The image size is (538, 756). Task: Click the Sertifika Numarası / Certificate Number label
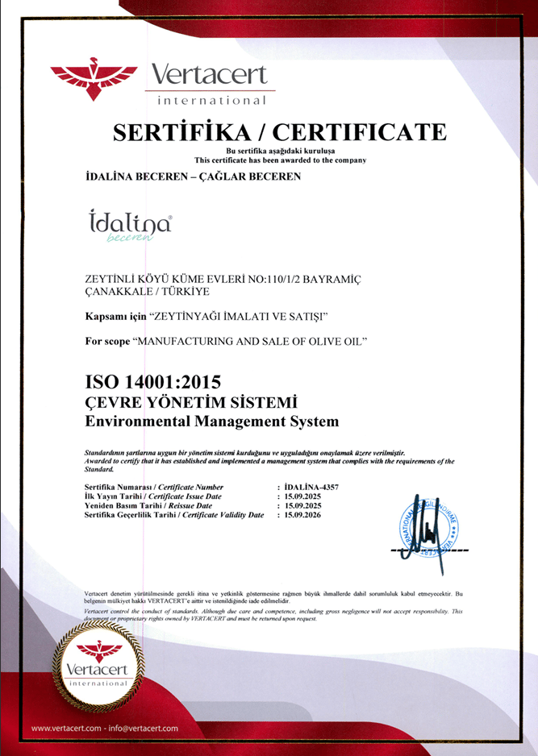(154, 487)
